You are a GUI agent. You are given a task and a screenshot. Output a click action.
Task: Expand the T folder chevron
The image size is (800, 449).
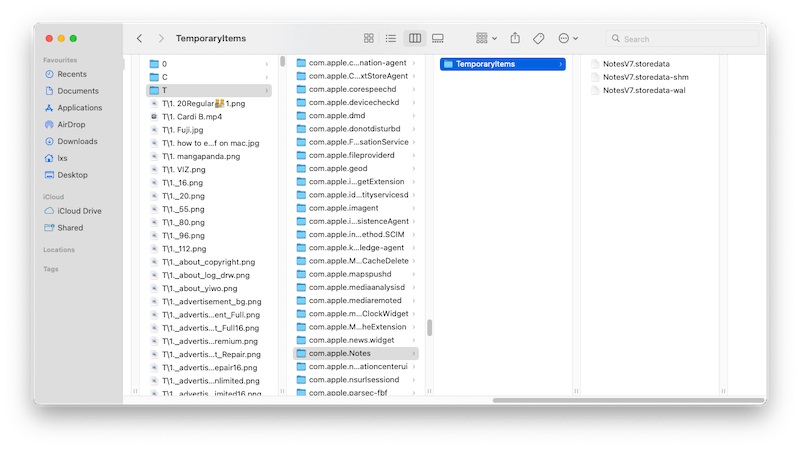point(267,90)
